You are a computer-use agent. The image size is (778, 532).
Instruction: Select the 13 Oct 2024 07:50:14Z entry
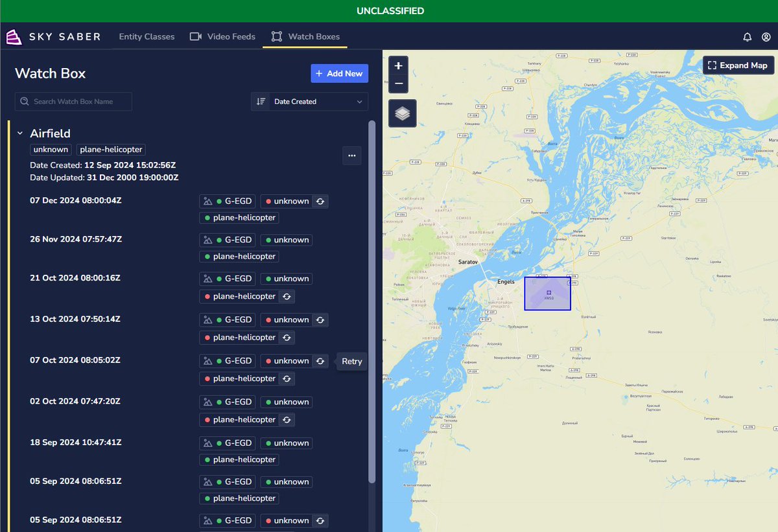click(75, 319)
